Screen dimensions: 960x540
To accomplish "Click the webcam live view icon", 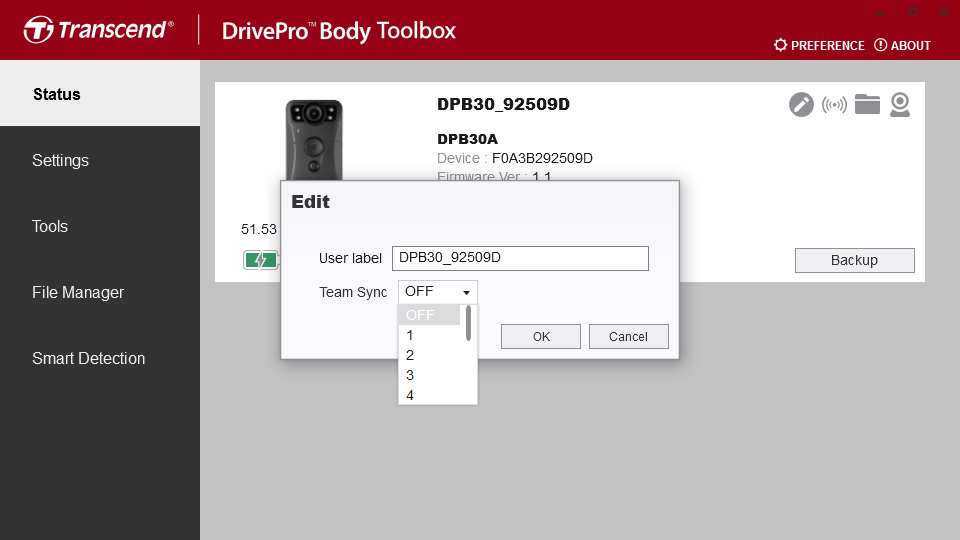I will pos(899,105).
